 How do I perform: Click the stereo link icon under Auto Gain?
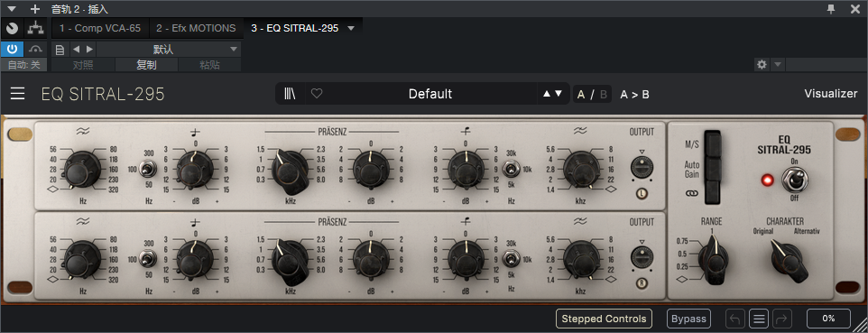click(691, 193)
